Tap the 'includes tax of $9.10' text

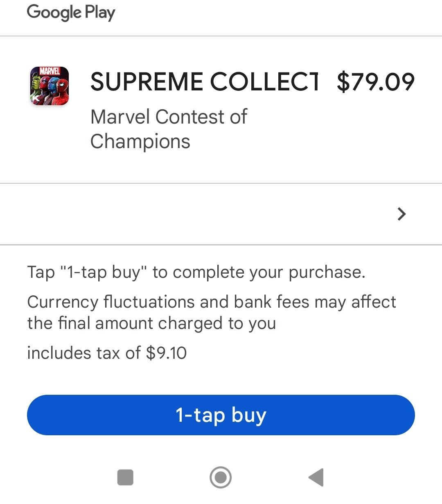pos(107,353)
